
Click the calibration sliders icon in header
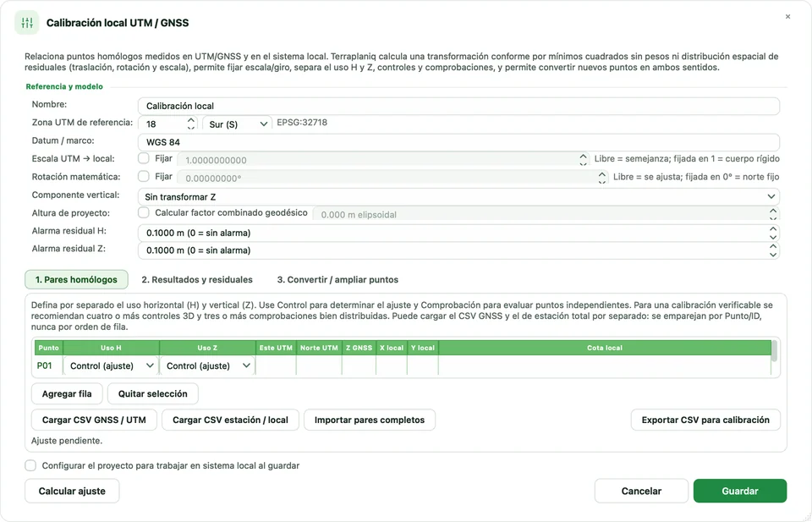pyautogui.click(x=27, y=23)
